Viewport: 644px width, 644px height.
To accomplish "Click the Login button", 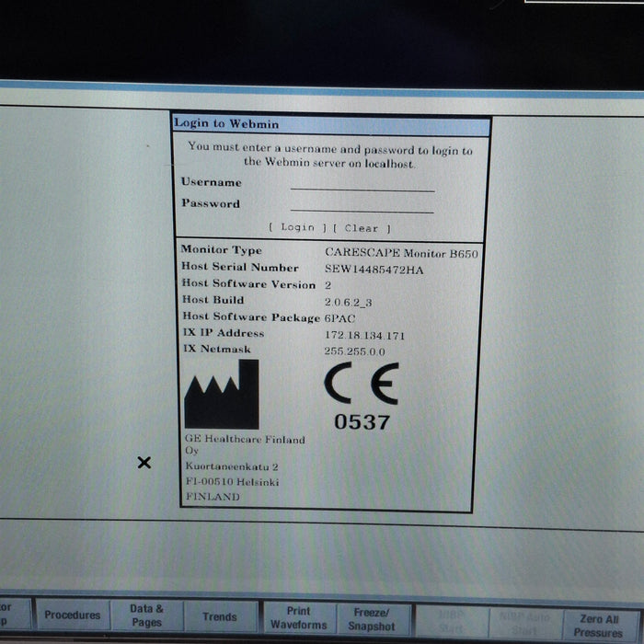I will click(298, 227).
